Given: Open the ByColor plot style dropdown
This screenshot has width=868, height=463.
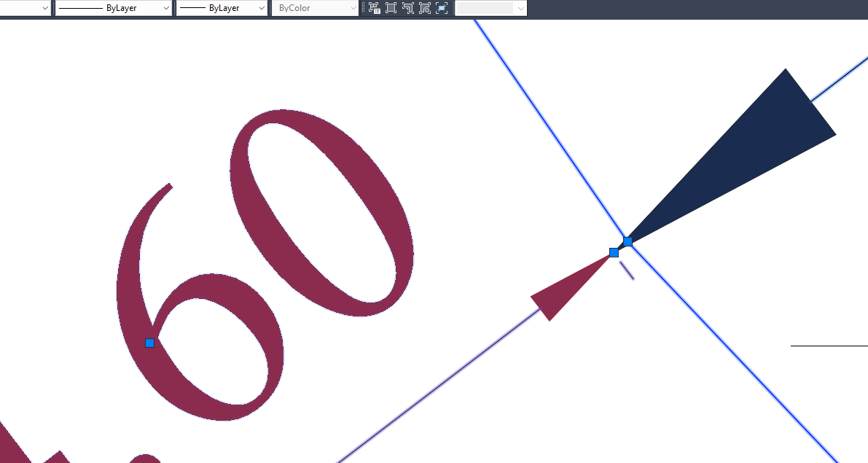Looking at the screenshot, I should [315, 8].
